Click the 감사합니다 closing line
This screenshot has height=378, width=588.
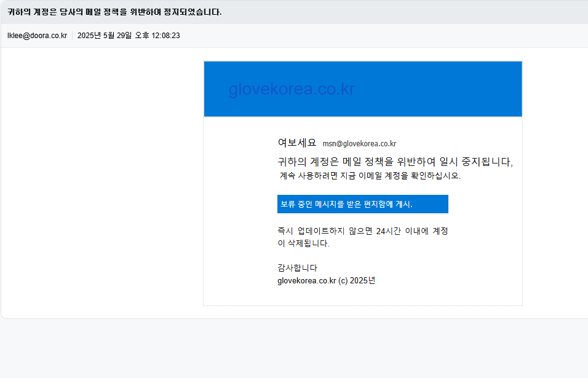(x=296, y=267)
